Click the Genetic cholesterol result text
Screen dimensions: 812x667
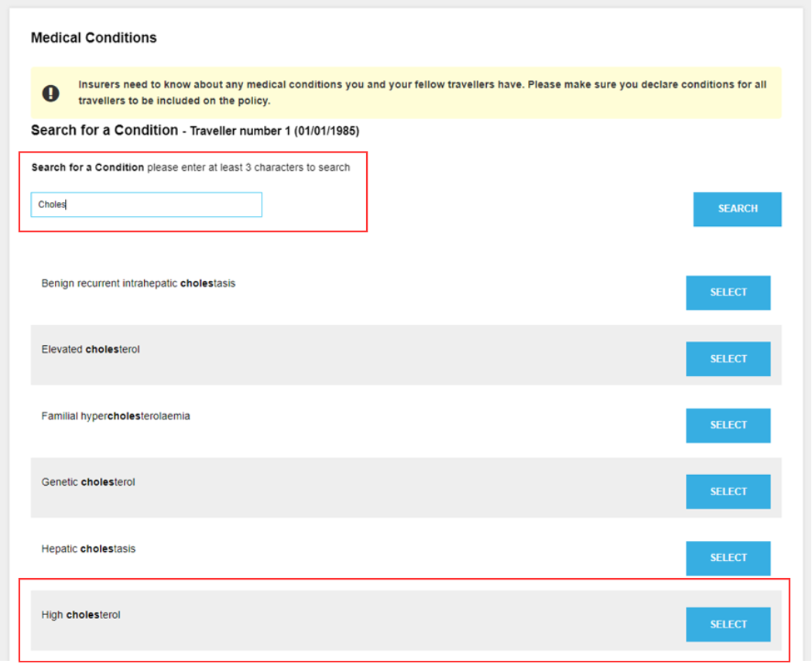click(88, 482)
